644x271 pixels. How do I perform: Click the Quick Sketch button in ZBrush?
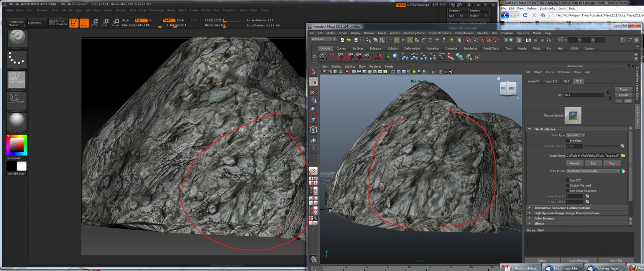pyautogui.click(x=58, y=23)
